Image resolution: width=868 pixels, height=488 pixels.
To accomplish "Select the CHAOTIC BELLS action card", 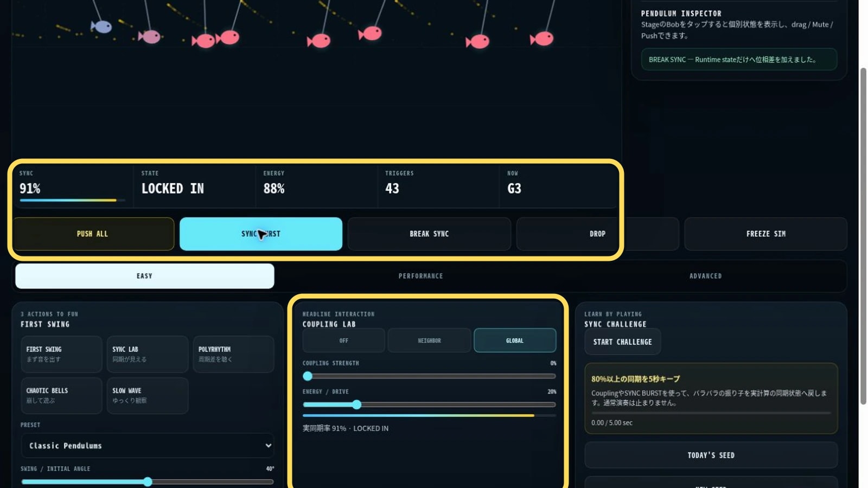I will 61,395.
